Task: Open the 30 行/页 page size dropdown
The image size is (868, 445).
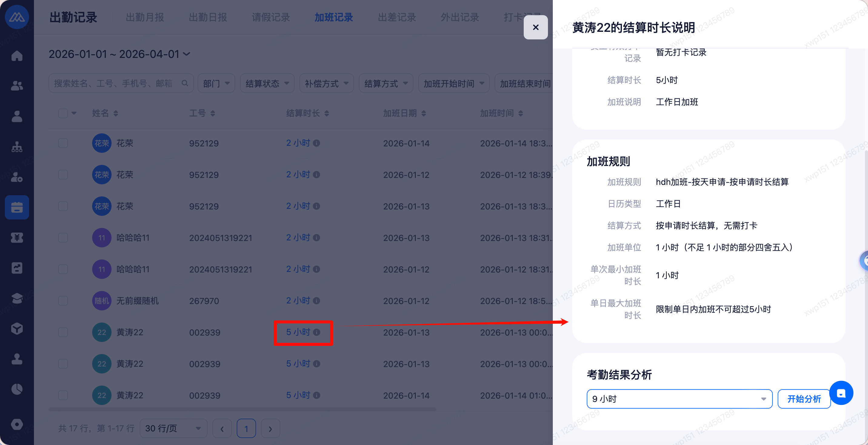Action: (x=173, y=429)
